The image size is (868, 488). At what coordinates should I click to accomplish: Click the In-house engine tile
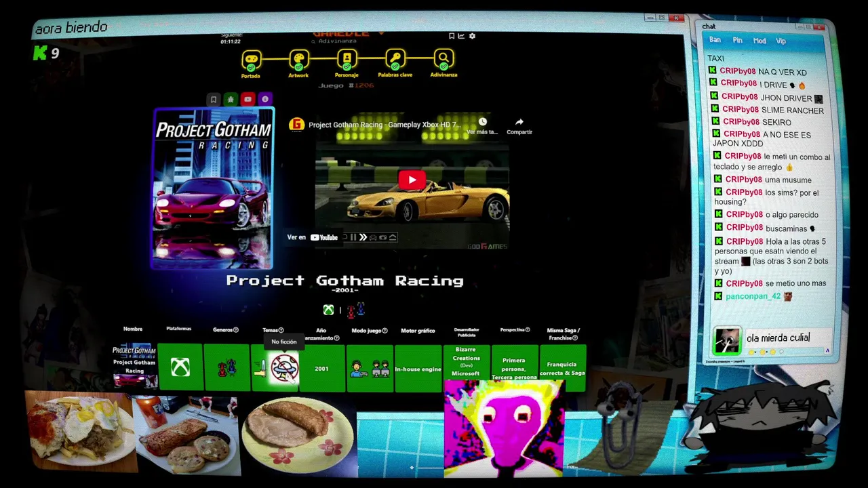[418, 368]
